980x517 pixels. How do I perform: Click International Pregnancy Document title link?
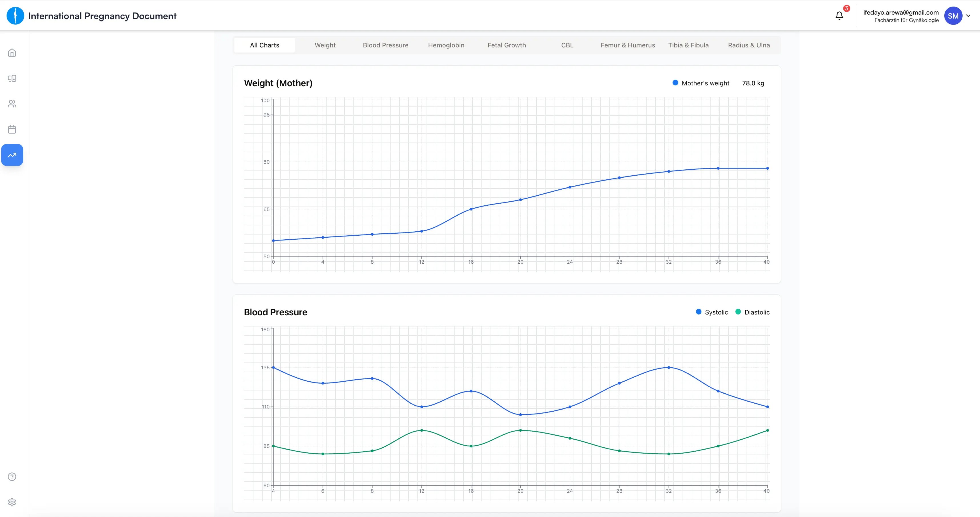102,16
